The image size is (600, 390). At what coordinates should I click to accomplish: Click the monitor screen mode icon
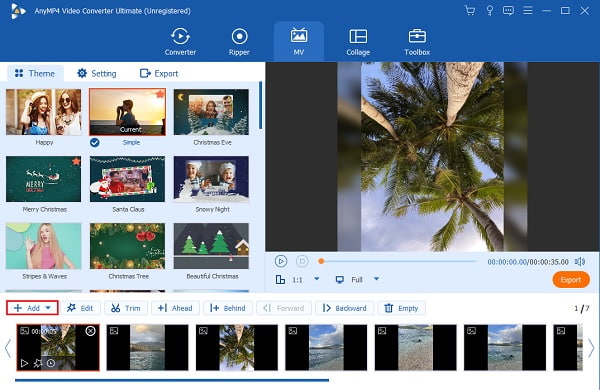point(339,280)
